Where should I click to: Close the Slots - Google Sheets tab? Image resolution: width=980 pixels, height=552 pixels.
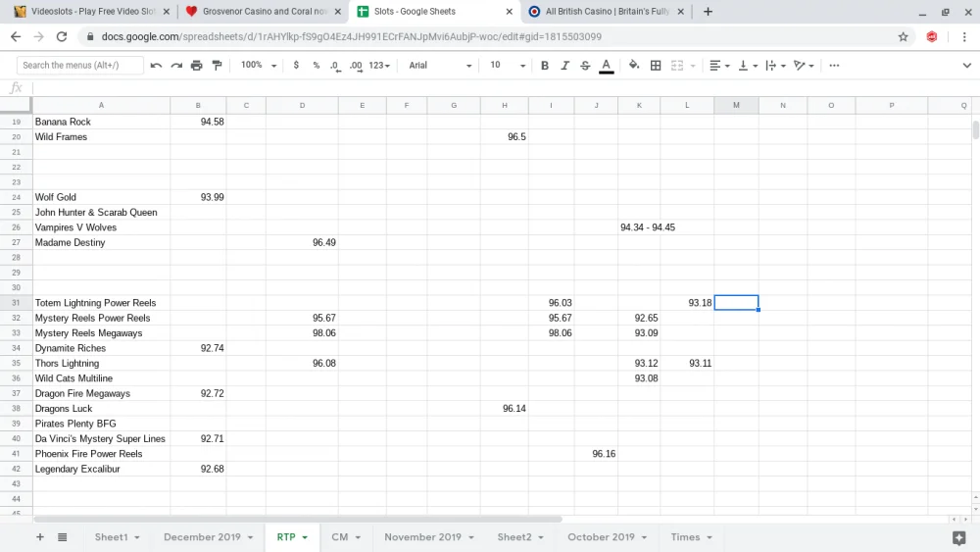pyautogui.click(x=509, y=11)
